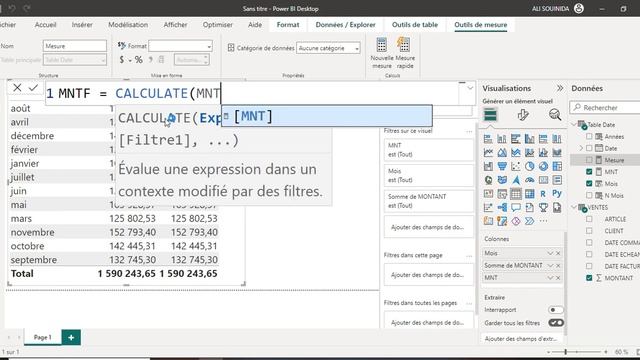Commit the formula with the checkmark icon

(33, 88)
